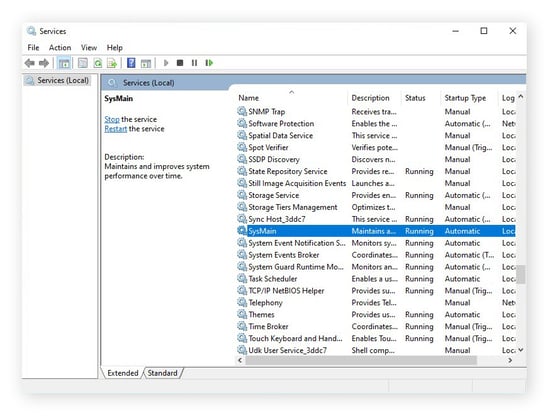This screenshot has width=550, height=419.
Task: Open the File menu
Action: pos(33,48)
